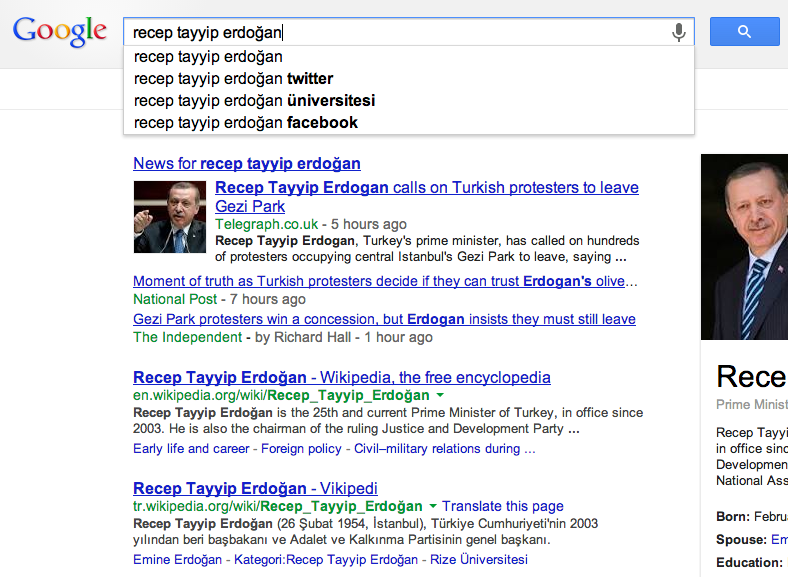The height and width of the screenshot is (577, 788).
Task: Open 'Kategori:Recep Tayyip Erdoğan' sitelink
Action: pyautogui.click(x=326, y=559)
